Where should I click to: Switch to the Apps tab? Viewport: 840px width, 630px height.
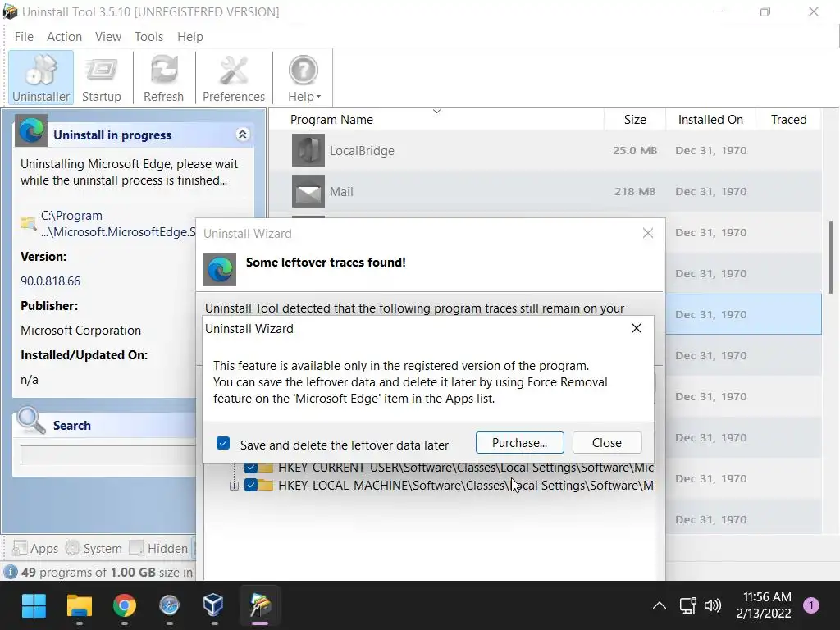35,549
